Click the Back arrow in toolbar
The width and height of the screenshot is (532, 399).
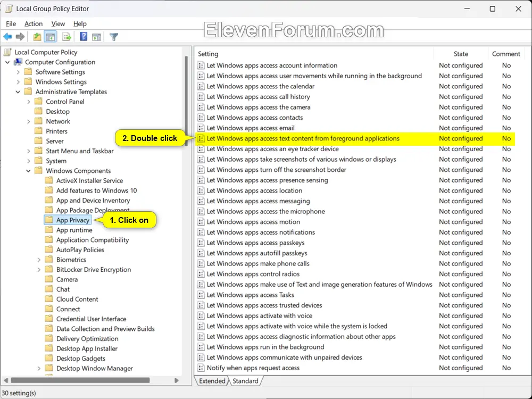pyautogui.click(x=7, y=37)
